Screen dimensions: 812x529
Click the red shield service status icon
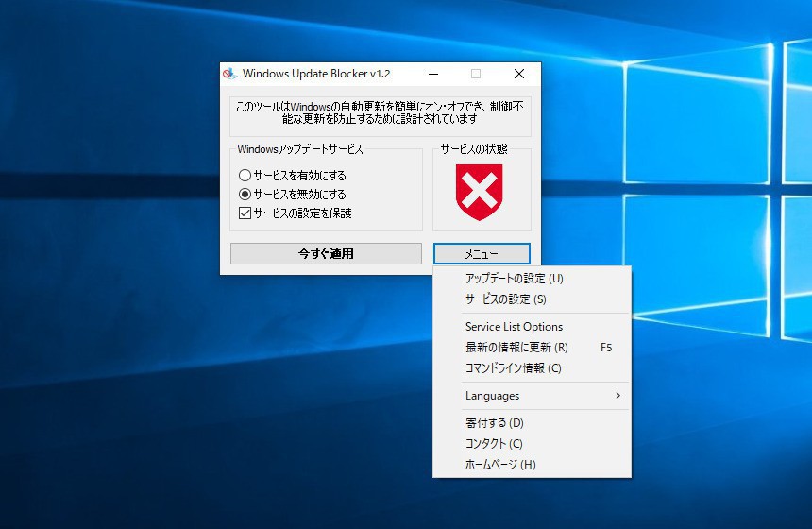(x=479, y=192)
